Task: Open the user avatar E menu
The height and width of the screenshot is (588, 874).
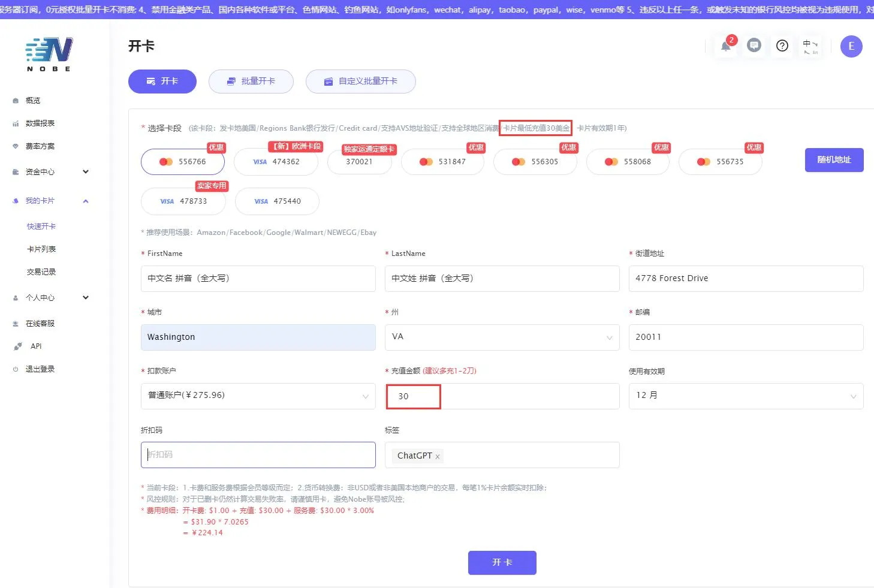Action: pyautogui.click(x=851, y=46)
